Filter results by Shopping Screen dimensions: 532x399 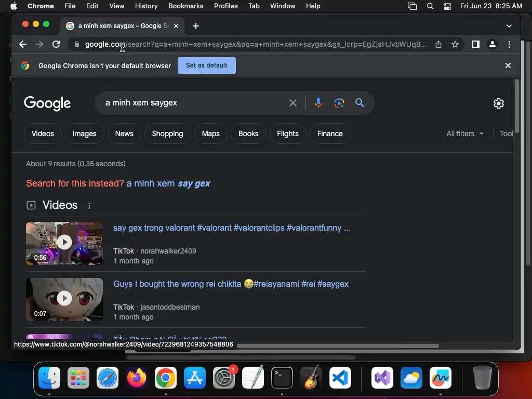pos(168,134)
